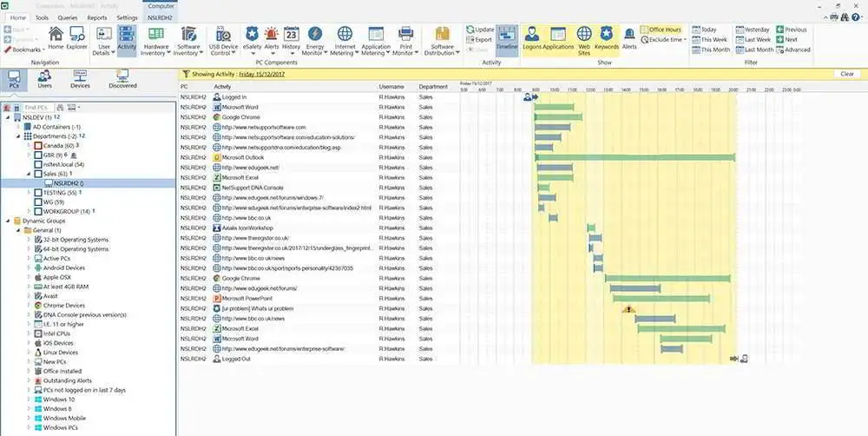Collapse the Dynamic Groups node
868x436 pixels.
point(8,221)
